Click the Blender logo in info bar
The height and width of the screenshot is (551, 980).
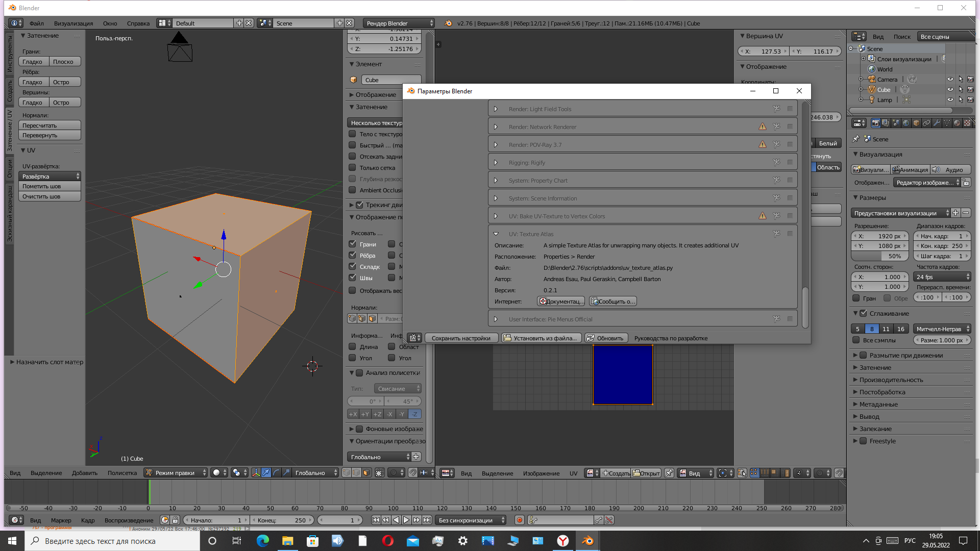[448, 23]
